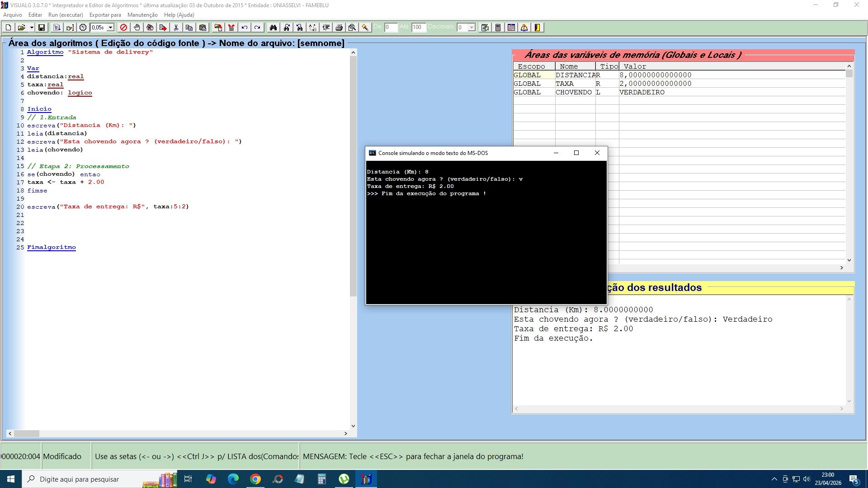This screenshot has width=868, height=488.
Task: Expand the open file dropdown arrow
Action: (32, 28)
